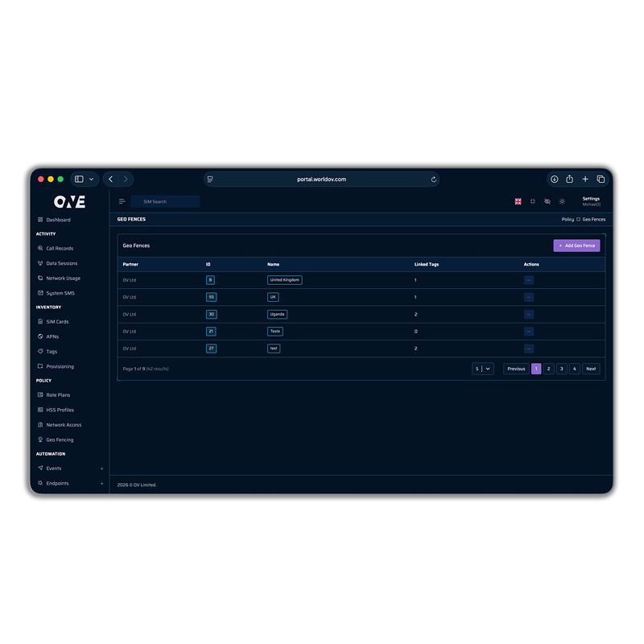
Task: Click the browser reload icon in address bar
Action: point(434,180)
